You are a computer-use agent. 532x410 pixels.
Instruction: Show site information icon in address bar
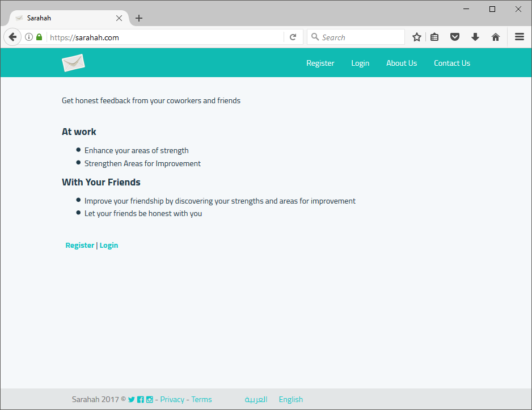(x=29, y=37)
